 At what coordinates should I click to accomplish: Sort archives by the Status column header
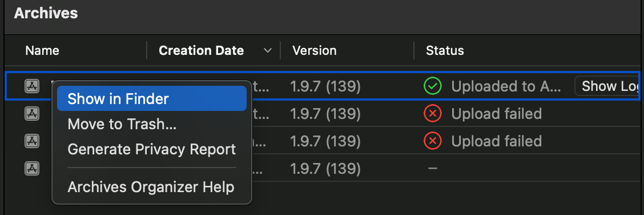tap(445, 50)
